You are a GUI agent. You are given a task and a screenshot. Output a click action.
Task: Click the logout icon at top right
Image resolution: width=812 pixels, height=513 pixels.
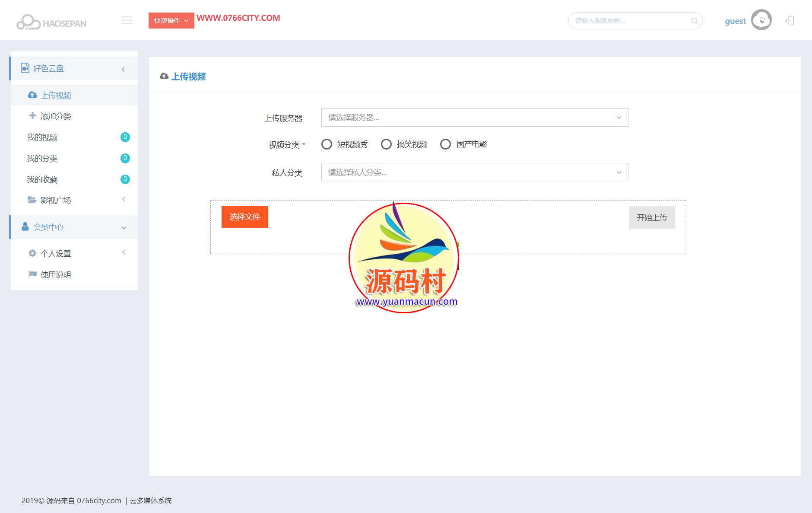click(x=790, y=20)
